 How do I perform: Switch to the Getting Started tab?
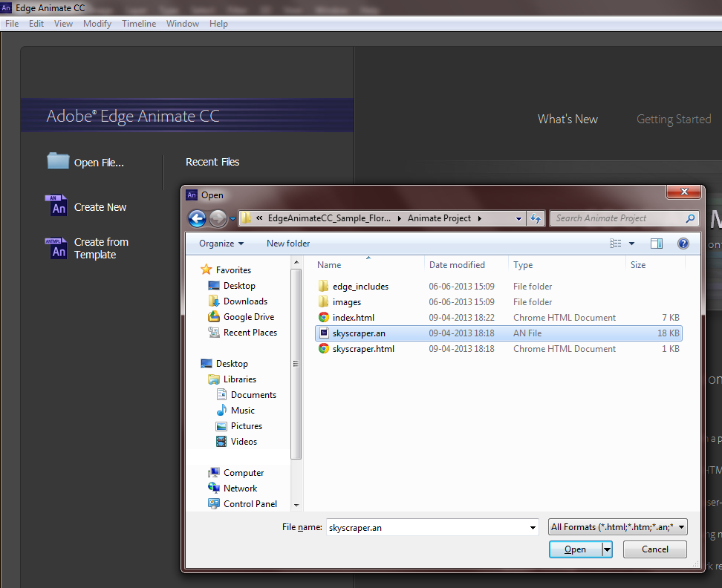(674, 120)
